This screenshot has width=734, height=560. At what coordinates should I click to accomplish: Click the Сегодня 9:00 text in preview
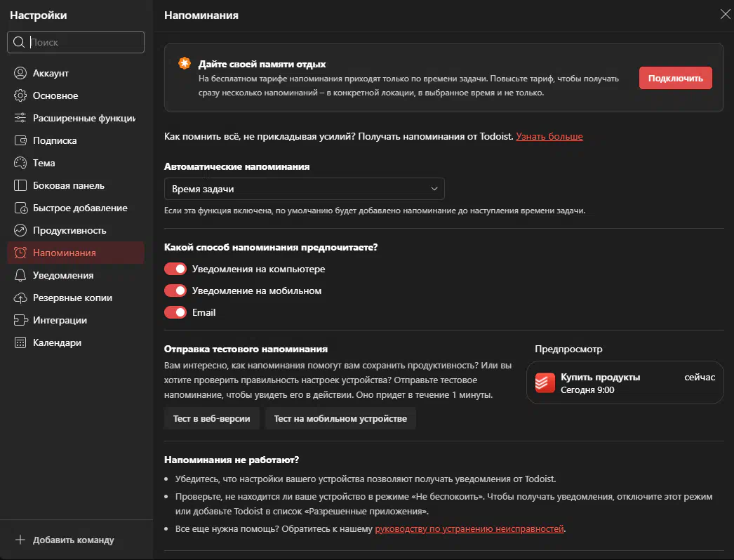pos(587,390)
